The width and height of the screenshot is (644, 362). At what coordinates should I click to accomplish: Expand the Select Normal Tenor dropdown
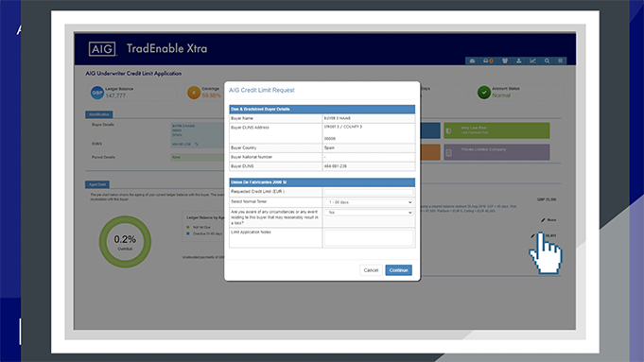[x=369, y=202]
